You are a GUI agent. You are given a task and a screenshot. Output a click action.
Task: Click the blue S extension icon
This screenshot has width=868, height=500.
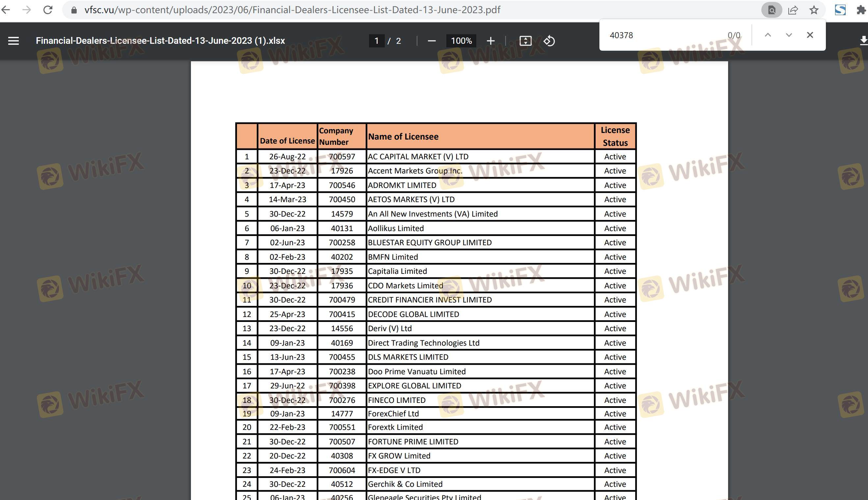click(x=840, y=10)
